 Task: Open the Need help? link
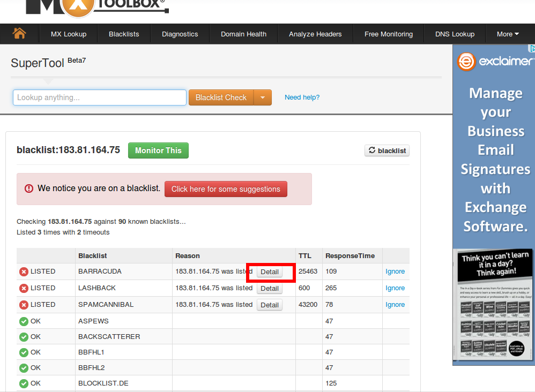302,97
